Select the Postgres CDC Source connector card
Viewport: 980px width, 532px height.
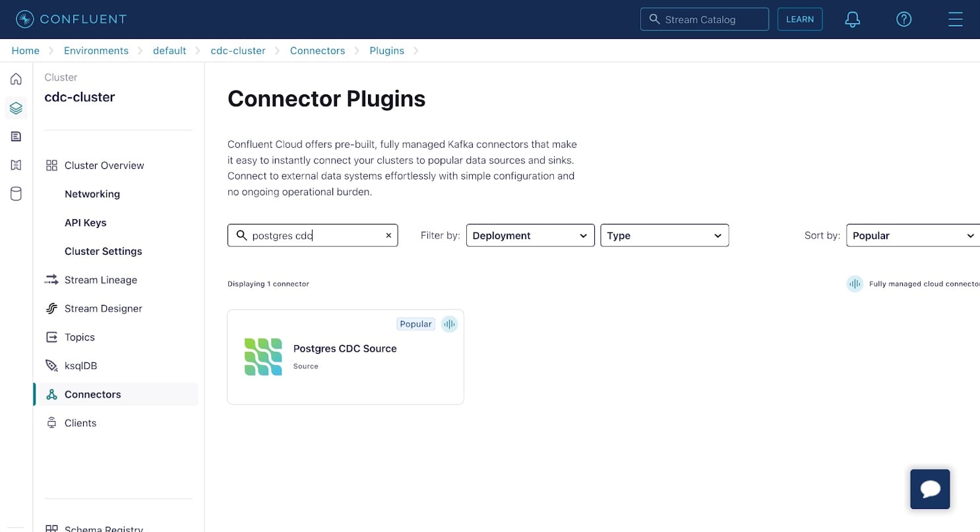point(345,356)
